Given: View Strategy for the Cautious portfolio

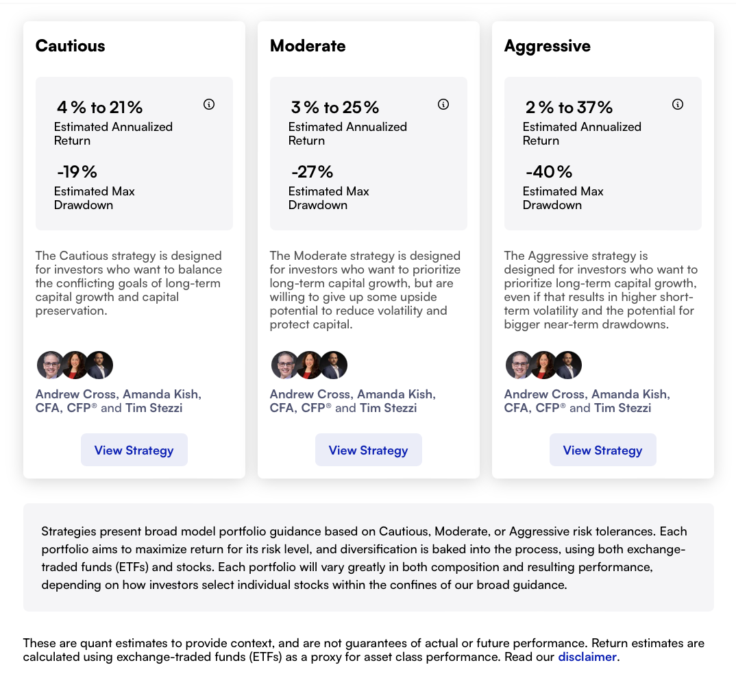Looking at the screenshot, I should coord(134,450).
